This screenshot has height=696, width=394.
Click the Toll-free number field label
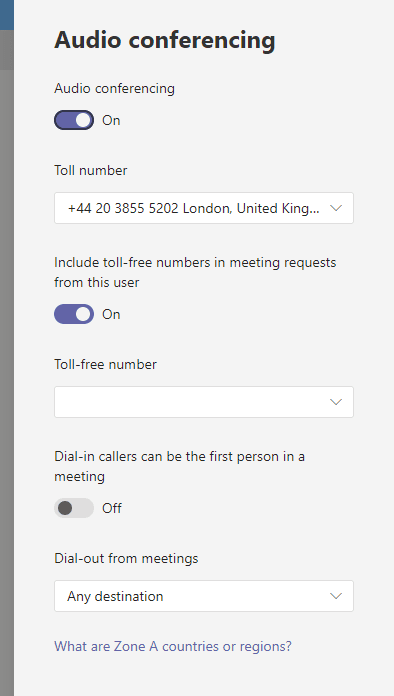105,364
